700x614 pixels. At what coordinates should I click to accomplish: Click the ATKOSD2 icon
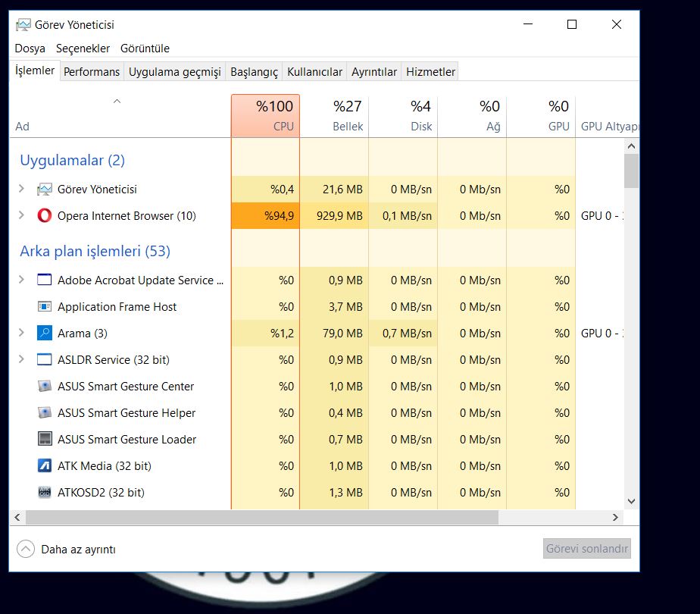click(x=44, y=493)
